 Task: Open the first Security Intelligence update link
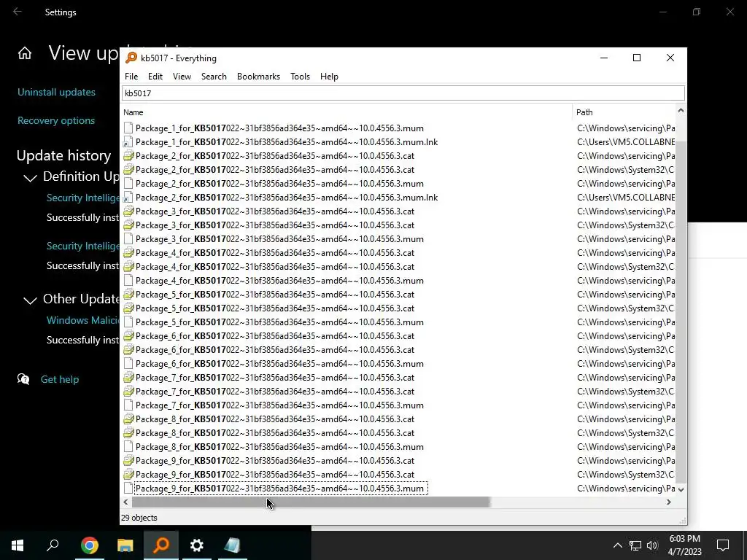(x=83, y=198)
